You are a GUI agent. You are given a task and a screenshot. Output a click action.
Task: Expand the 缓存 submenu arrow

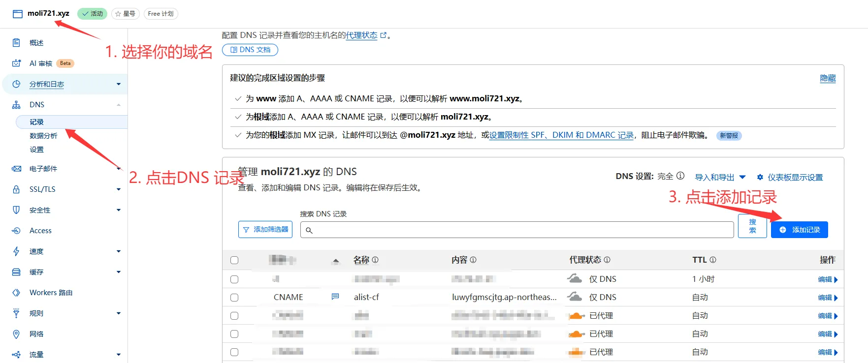point(119,272)
